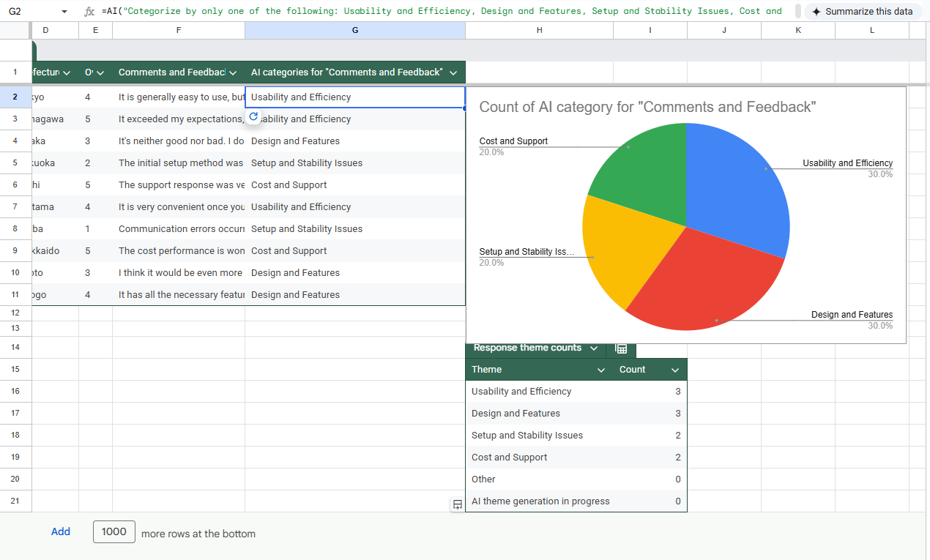Image resolution: width=930 pixels, height=560 pixels.
Task: Click the insert-row icon left of the theme table
Action: (457, 504)
